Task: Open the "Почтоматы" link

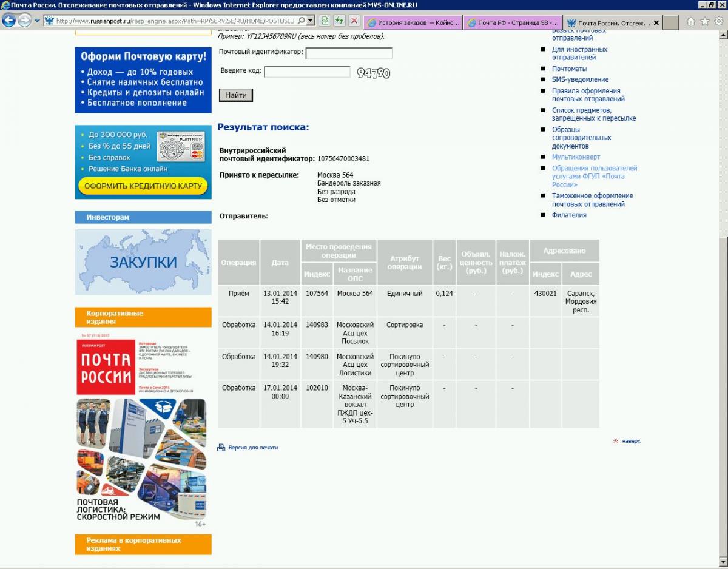Action: click(x=569, y=69)
